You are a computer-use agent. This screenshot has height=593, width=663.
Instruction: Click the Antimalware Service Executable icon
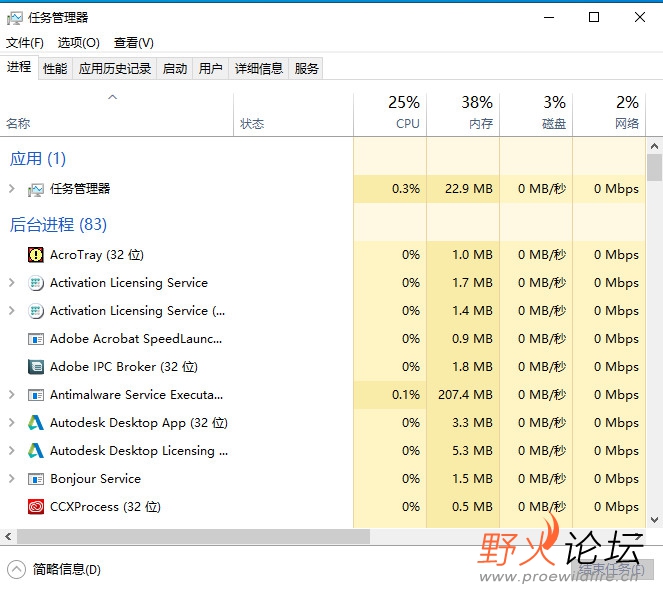pos(36,395)
